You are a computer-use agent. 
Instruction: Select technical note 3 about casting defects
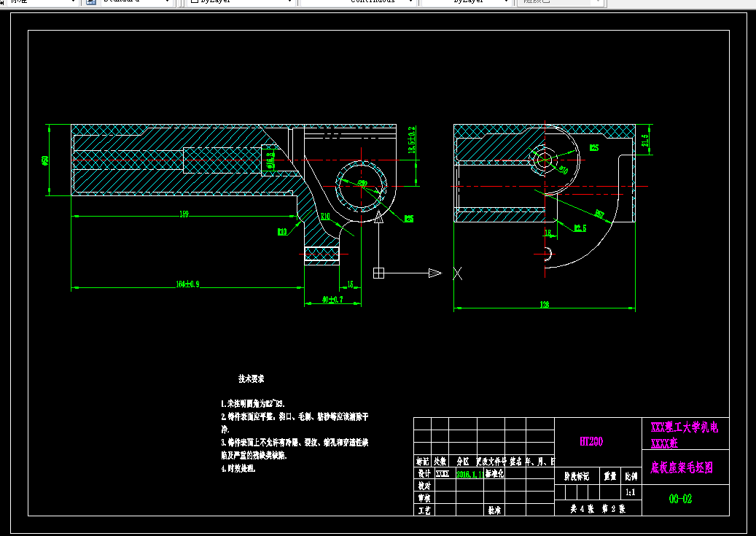(x=295, y=448)
